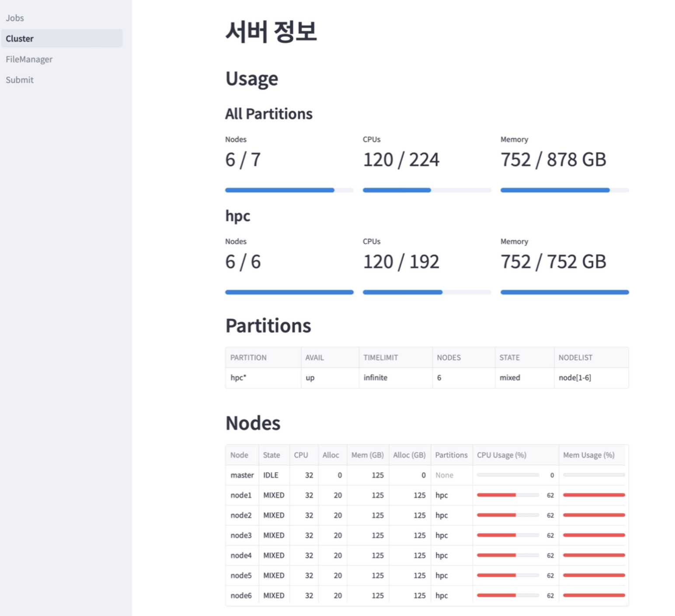675x616 pixels.
Task: Click the NODELIST column header
Action: pos(575,357)
